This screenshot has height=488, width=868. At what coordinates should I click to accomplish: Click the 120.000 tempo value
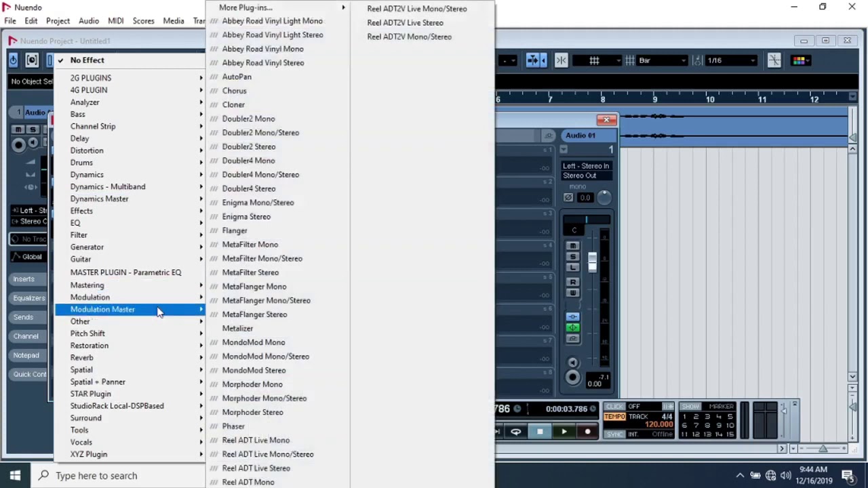pyautogui.click(x=658, y=425)
